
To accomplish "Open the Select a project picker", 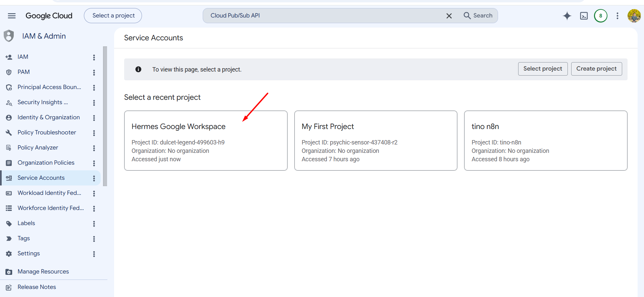I will point(113,16).
